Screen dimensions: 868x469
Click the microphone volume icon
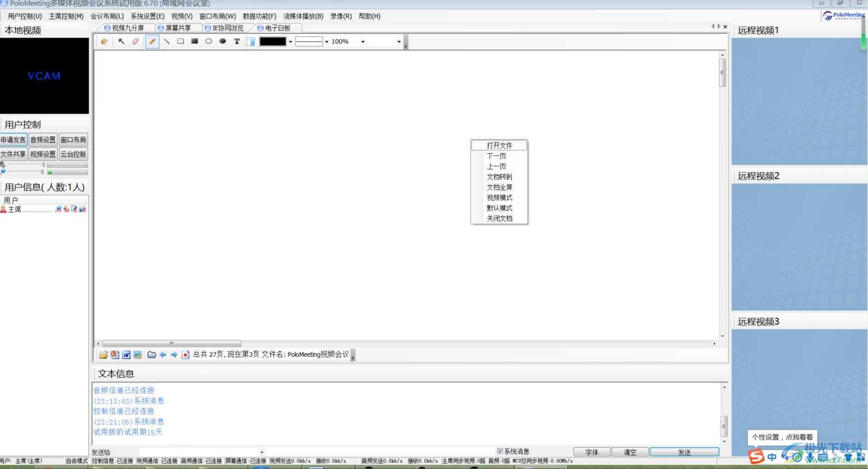coord(3,172)
